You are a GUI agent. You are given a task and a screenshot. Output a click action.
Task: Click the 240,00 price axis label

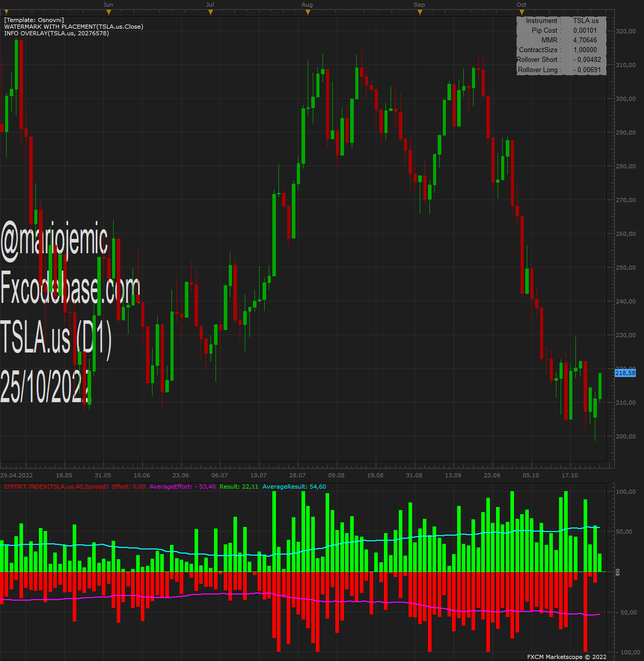pyautogui.click(x=626, y=301)
